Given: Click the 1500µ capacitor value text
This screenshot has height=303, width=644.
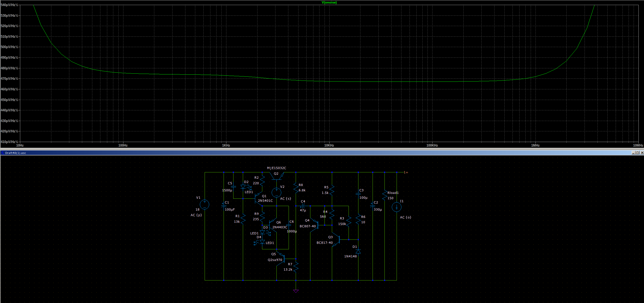Looking at the screenshot, I should 227,190.
